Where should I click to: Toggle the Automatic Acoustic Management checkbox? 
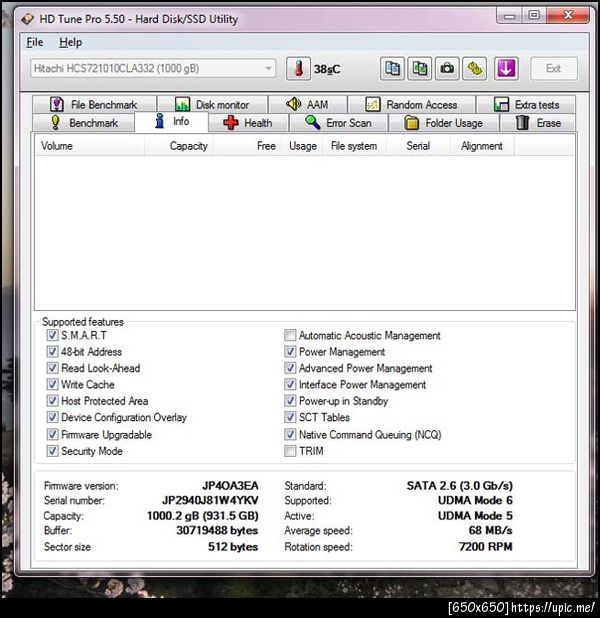click(x=290, y=335)
